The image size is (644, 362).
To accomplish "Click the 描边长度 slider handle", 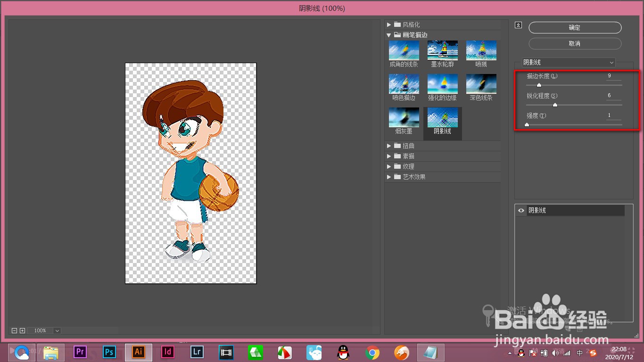I will tap(539, 85).
